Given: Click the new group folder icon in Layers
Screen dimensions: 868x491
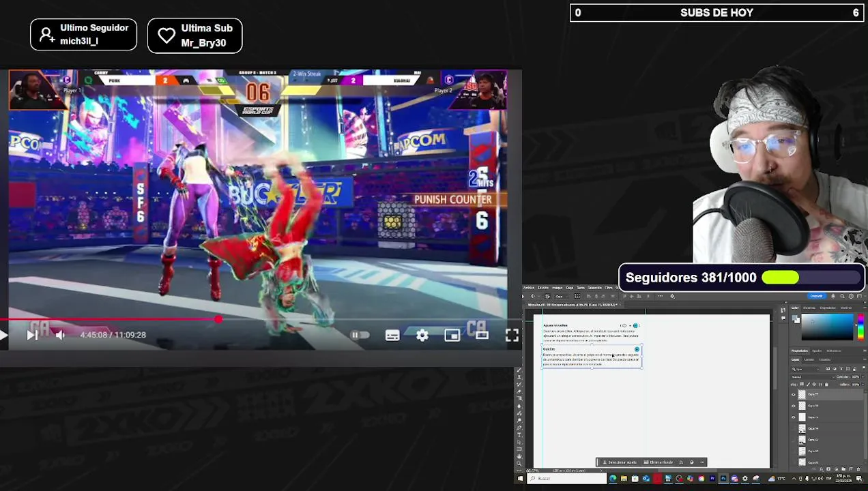Looking at the screenshot, I should [843, 469].
